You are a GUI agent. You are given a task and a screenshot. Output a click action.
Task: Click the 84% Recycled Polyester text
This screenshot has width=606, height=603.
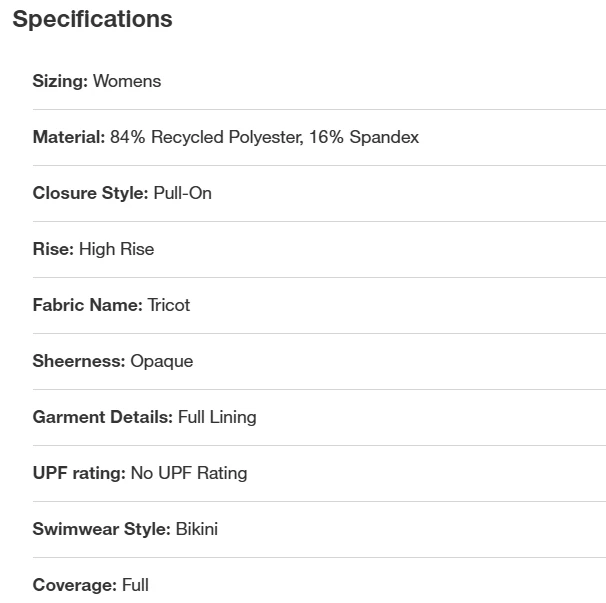205,137
